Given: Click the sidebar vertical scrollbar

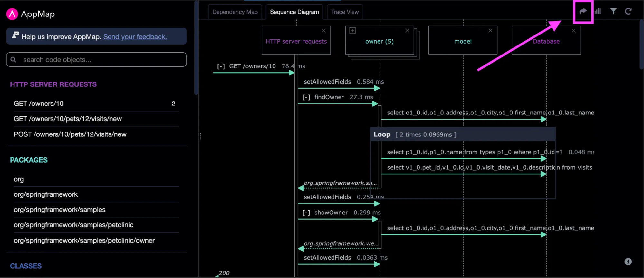Looking at the screenshot, I should click(196, 48).
